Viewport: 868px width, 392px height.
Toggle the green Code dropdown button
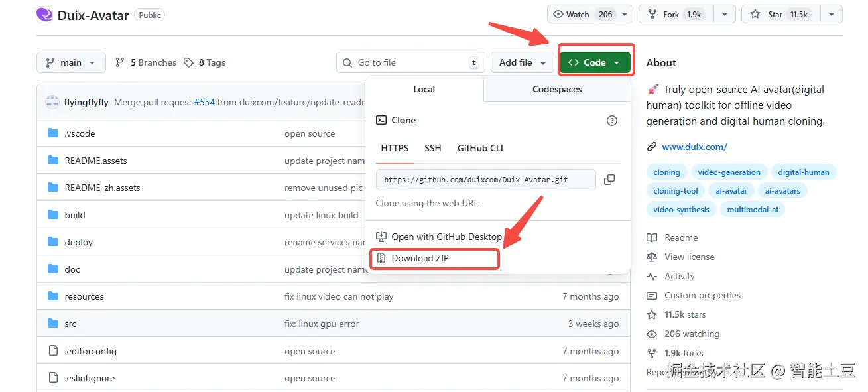[x=595, y=62]
